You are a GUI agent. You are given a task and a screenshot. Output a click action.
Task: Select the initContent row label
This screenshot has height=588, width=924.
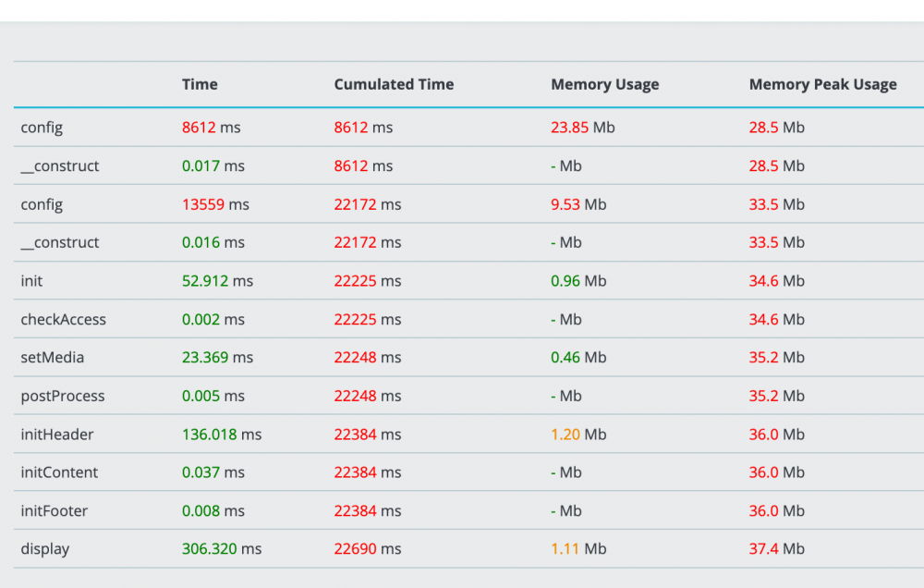coord(59,472)
